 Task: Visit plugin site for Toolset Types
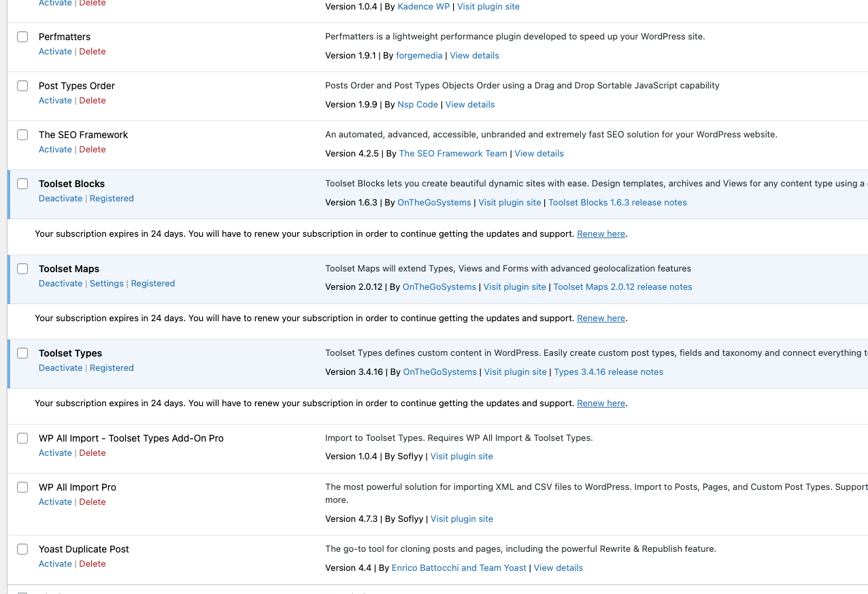[x=516, y=372]
